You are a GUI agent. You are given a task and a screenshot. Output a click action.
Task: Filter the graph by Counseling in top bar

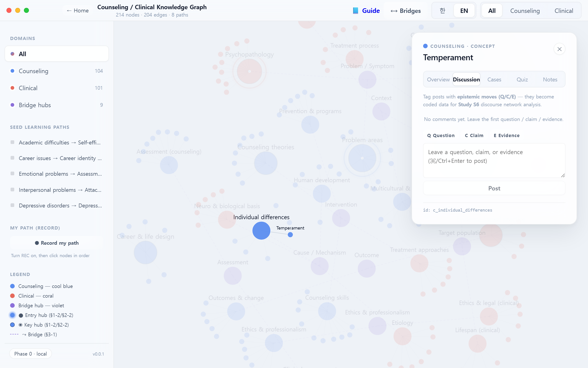(x=525, y=11)
